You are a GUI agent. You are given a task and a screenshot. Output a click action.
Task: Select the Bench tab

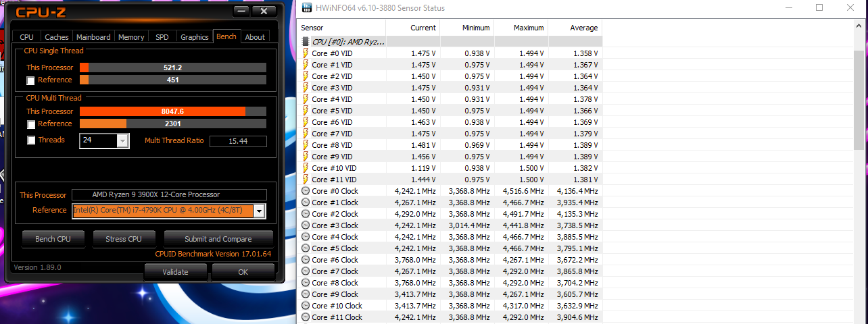click(226, 36)
